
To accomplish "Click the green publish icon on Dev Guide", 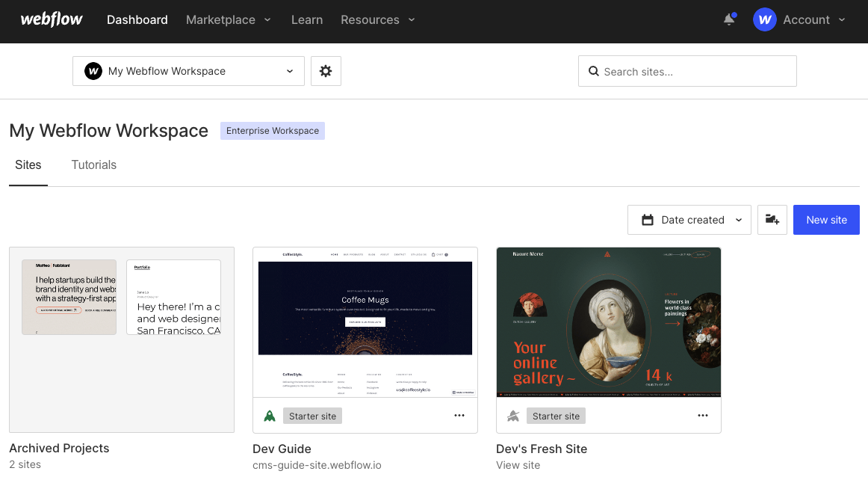I will (270, 416).
